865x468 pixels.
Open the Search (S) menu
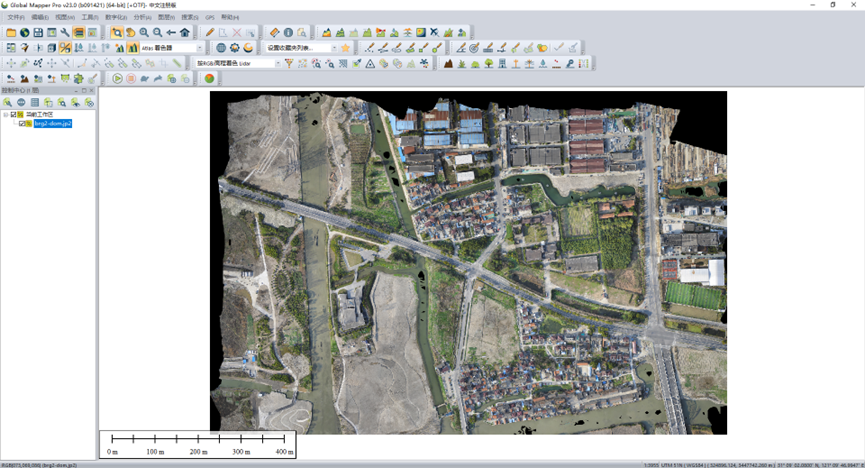click(x=190, y=18)
